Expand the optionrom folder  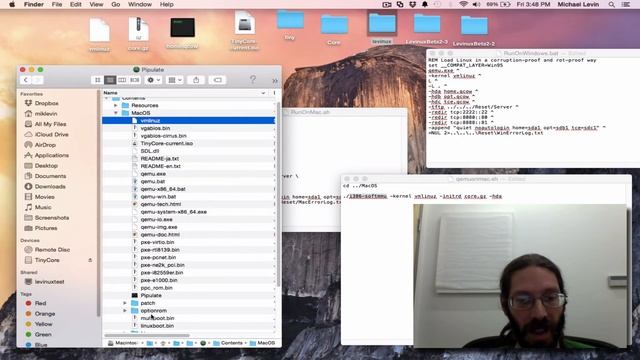[x=125, y=311]
